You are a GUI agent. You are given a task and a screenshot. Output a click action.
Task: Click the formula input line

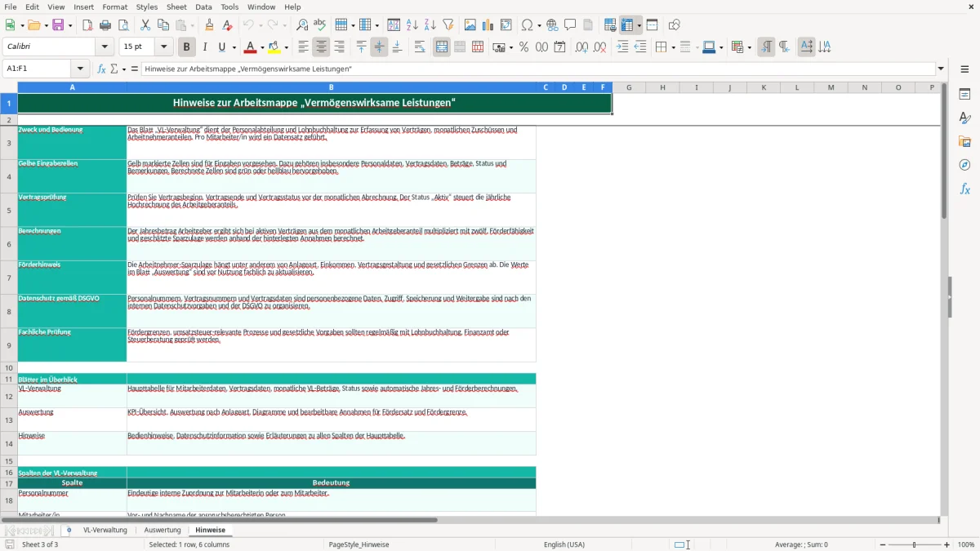point(537,69)
